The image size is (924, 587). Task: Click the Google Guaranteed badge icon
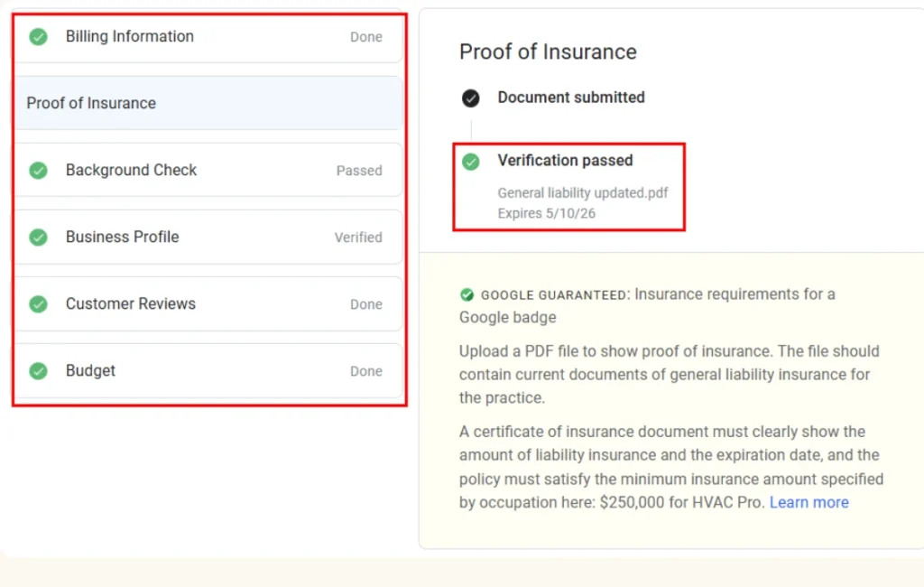tap(467, 295)
